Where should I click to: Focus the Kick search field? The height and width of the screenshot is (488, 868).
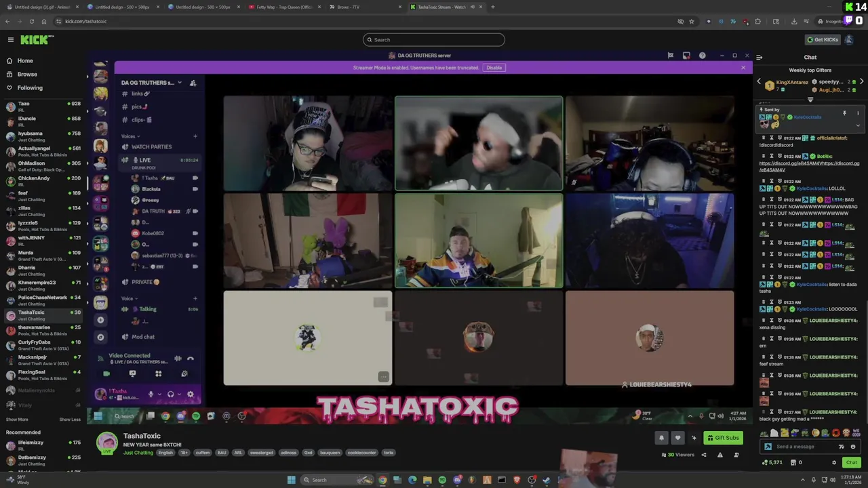click(x=434, y=39)
